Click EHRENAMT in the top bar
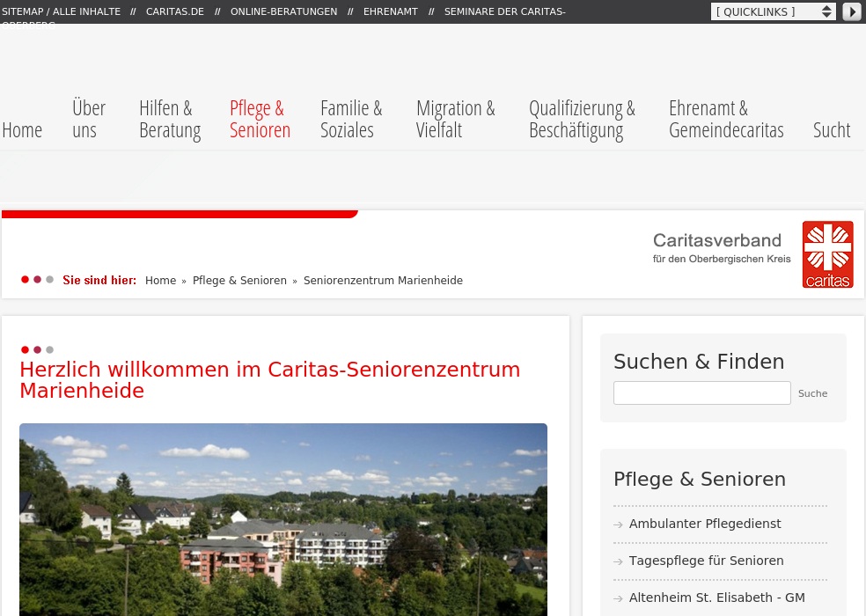The image size is (866, 616). (x=390, y=11)
